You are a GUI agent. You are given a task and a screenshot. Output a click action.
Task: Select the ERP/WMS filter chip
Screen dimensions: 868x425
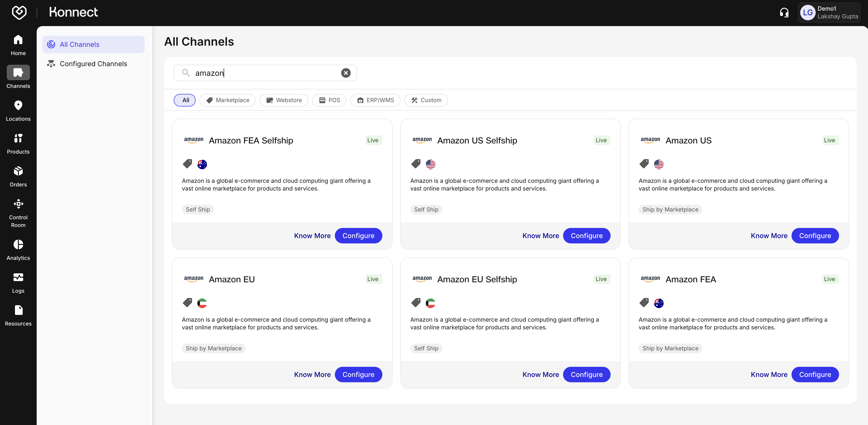pyautogui.click(x=375, y=100)
